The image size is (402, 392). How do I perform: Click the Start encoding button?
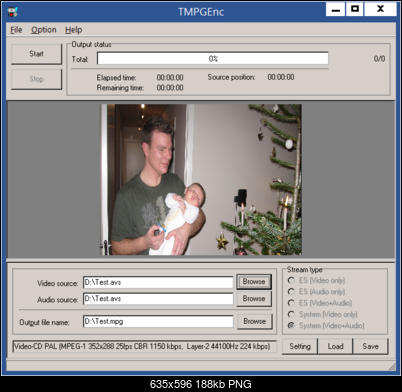(x=37, y=54)
